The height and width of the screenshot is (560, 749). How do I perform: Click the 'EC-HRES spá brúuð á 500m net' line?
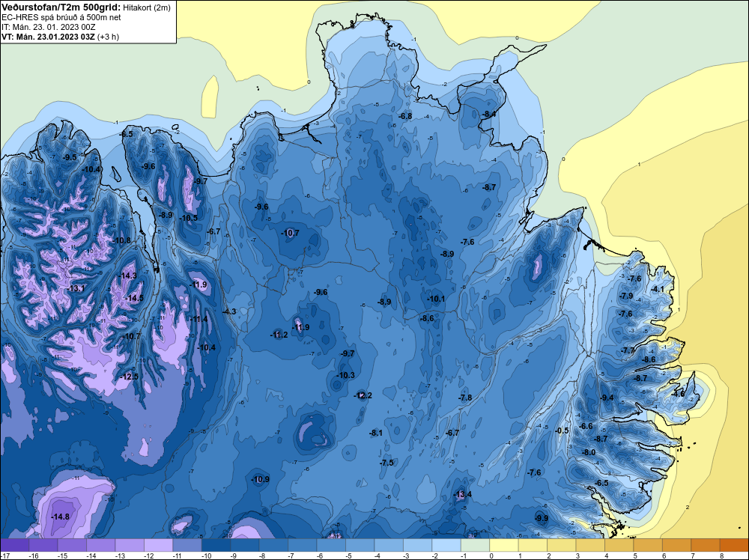coord(61,17)
